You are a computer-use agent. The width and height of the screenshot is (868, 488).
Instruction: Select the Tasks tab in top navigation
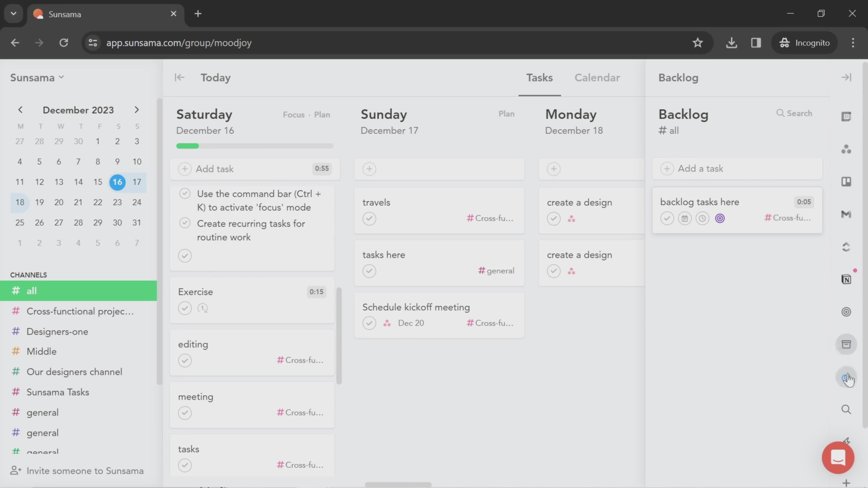540,78
